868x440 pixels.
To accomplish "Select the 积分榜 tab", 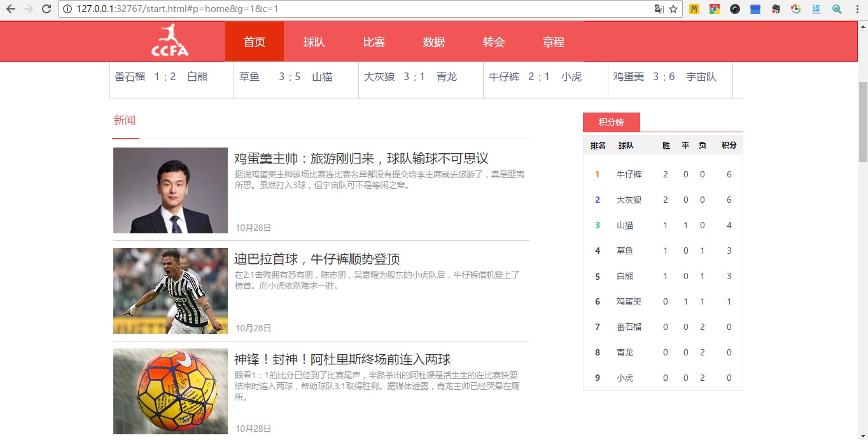I will pyautogui.click(x=612, y=122).
